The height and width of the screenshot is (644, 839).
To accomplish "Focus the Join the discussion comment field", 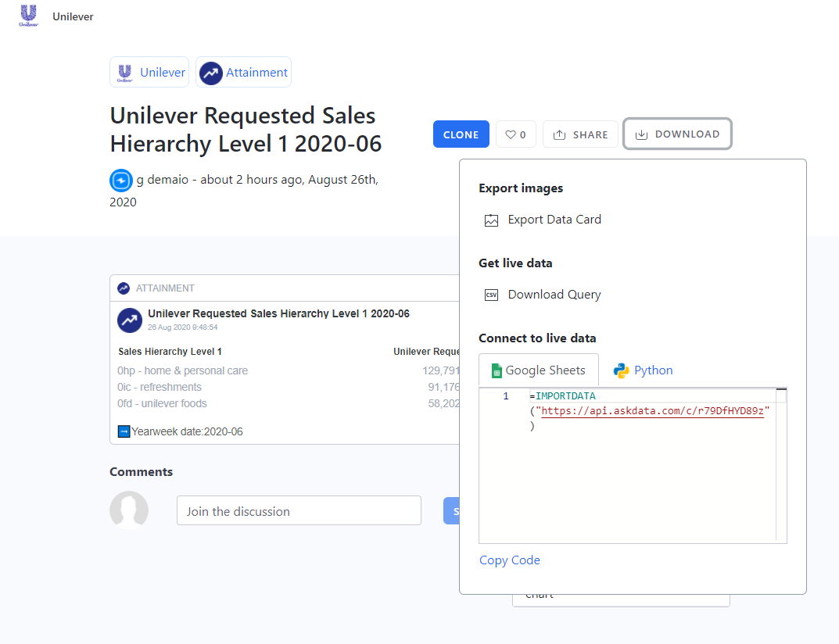I will [299, 510].
